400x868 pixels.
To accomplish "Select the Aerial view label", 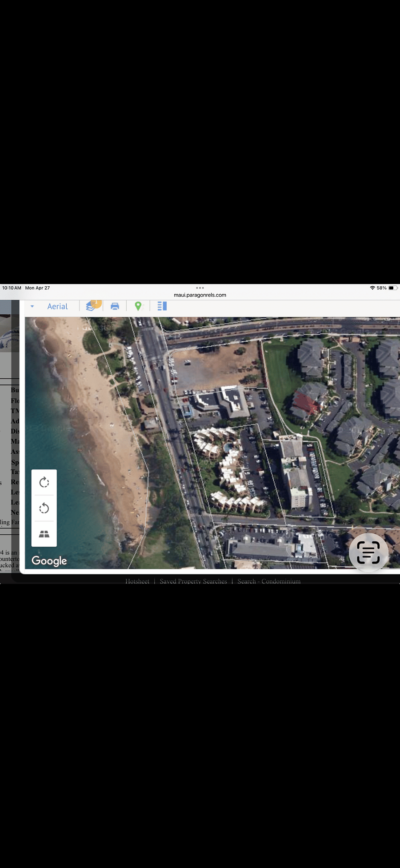I will (57, 306).
